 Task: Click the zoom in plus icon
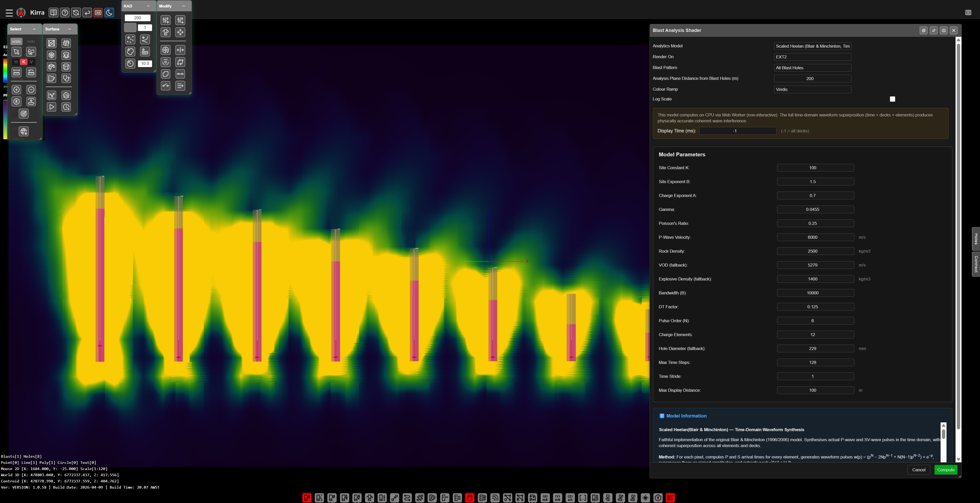point(16,90)
